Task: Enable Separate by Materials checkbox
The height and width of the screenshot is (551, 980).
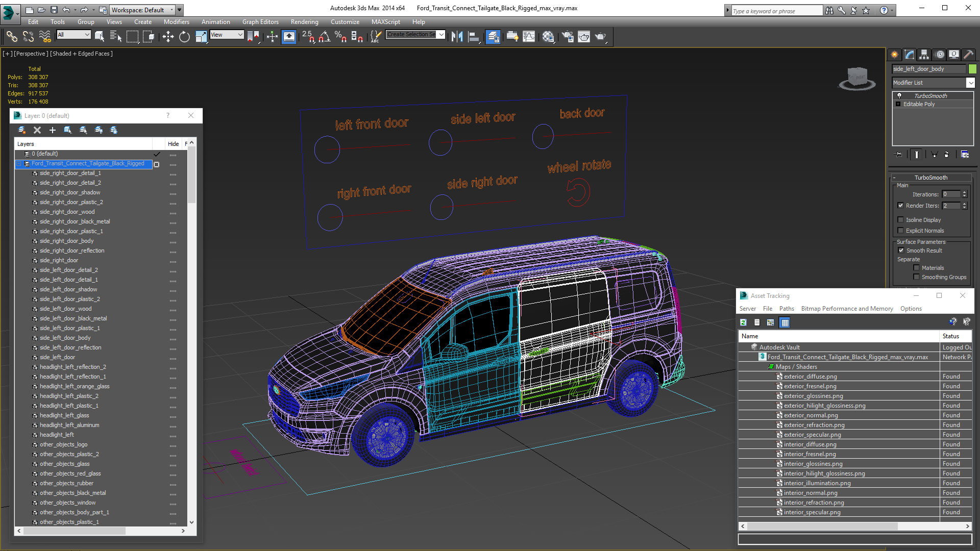Action: 916,268
